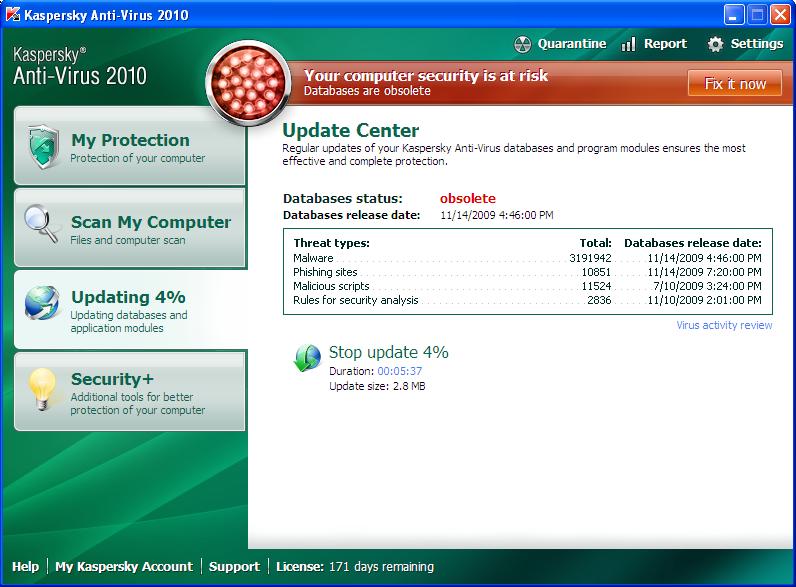Click the 11/10/2009 2:01:00 PM date

point(705,300)
